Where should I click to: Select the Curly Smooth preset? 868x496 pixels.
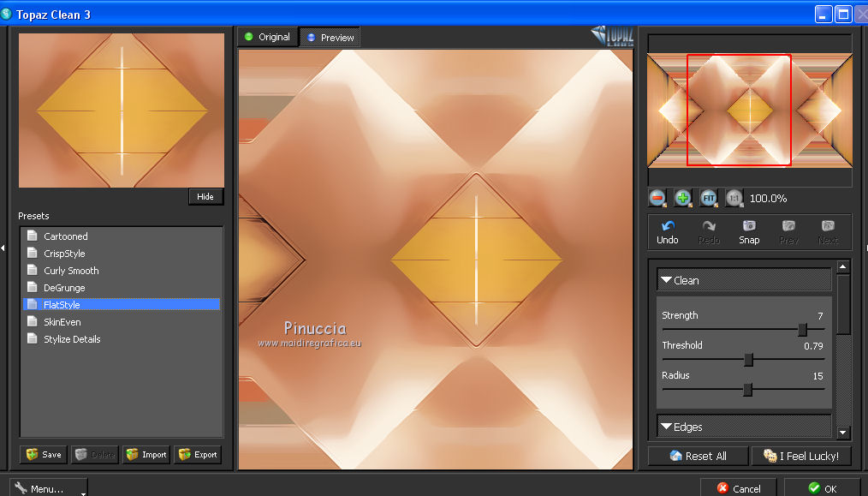point(122,271)
